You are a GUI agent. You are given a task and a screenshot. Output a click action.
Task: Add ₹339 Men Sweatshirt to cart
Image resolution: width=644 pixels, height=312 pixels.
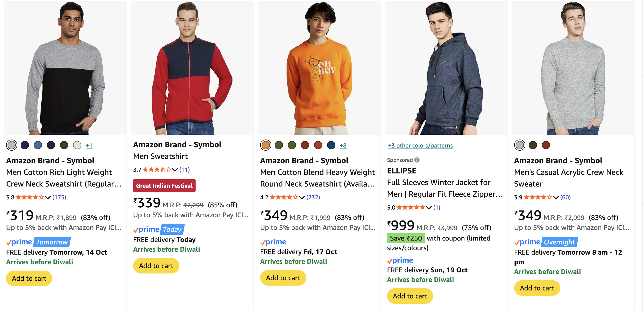[156, 266]
